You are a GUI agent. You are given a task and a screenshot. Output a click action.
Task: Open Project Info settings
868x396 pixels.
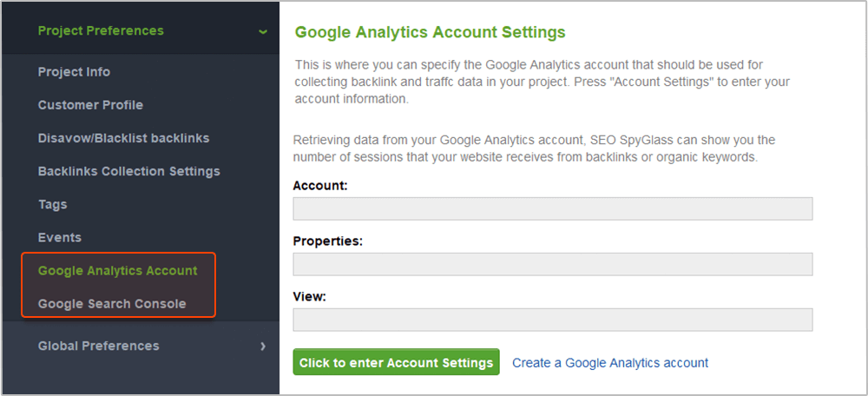click(x=74, y=72)
